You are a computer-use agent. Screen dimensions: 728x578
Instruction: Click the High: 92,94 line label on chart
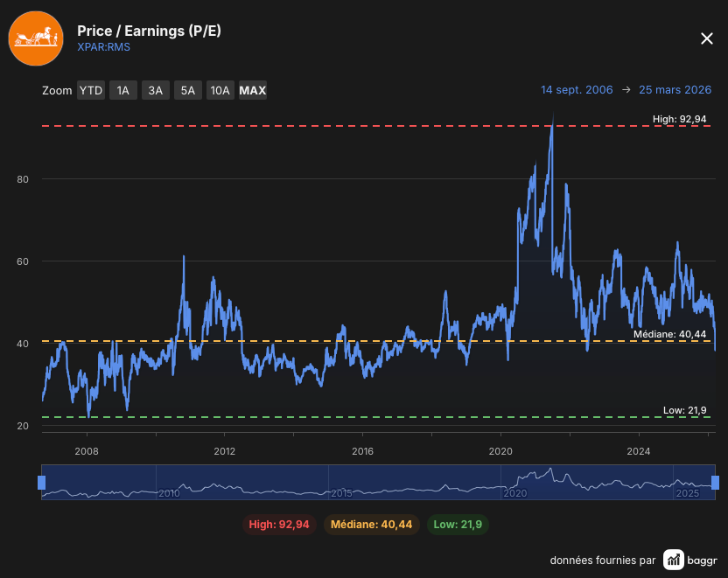tap(679, 119)
